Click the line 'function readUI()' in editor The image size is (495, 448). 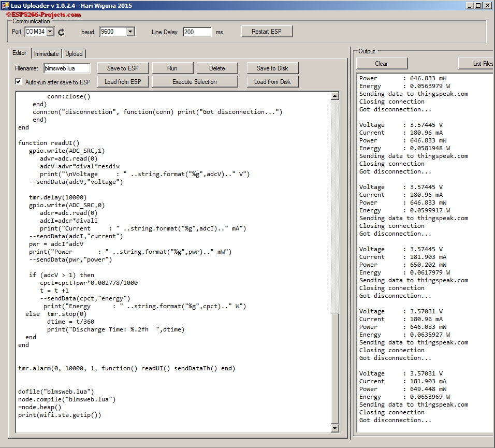[x=49, y=143]
